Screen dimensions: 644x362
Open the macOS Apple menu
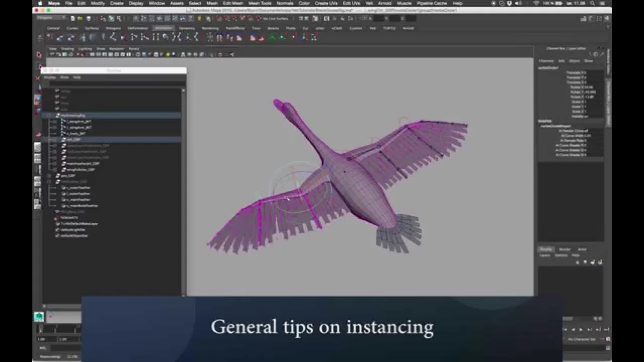point(40,3)
